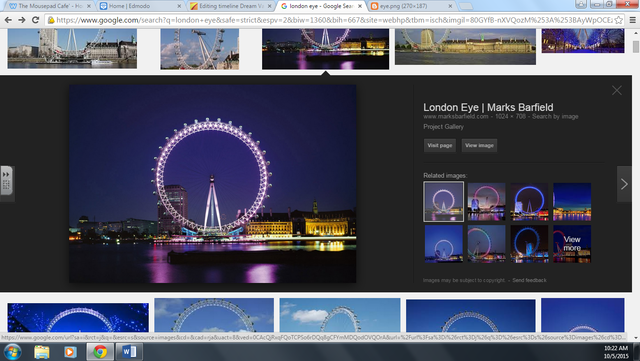This screenshot has height=361, width=640.
Task: Open the www.marksbarfield.com source link
Action: click(456, 116)
